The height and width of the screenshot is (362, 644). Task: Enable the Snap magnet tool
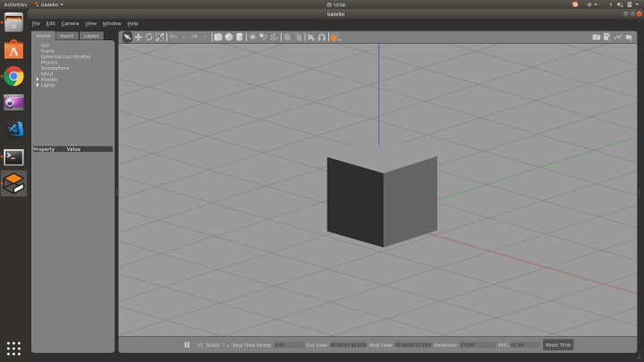(322, 38)
